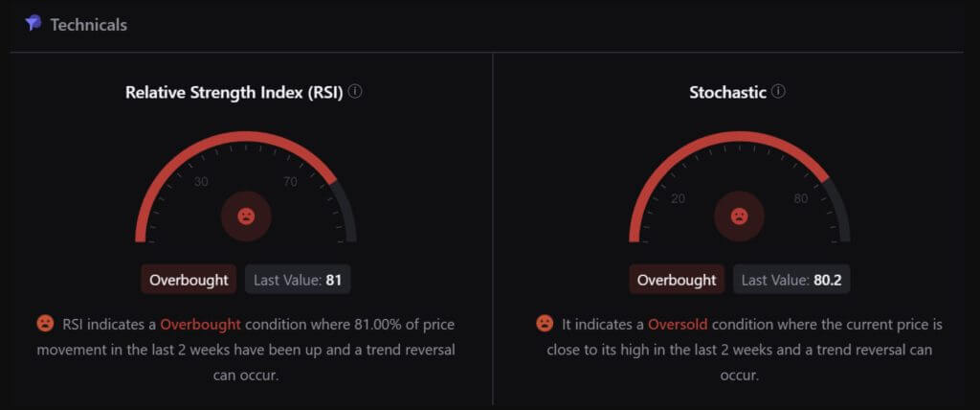The image size is (980, 410).
Task: Select the RSI Overbought badge
Action: pos(189,279)
